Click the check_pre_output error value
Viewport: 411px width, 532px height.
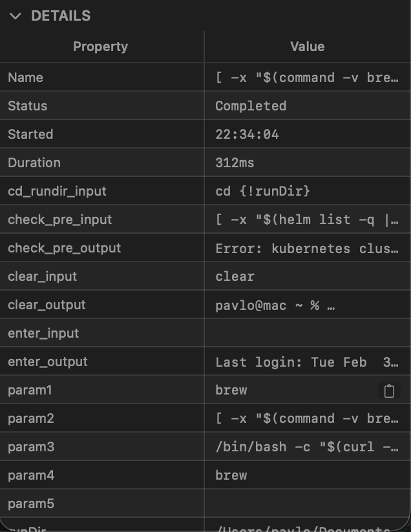[x=307, y=248]
